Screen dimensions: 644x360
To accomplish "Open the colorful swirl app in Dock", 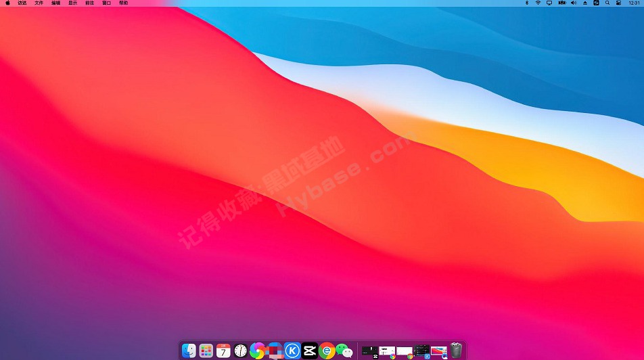I will tap(258, 351).
